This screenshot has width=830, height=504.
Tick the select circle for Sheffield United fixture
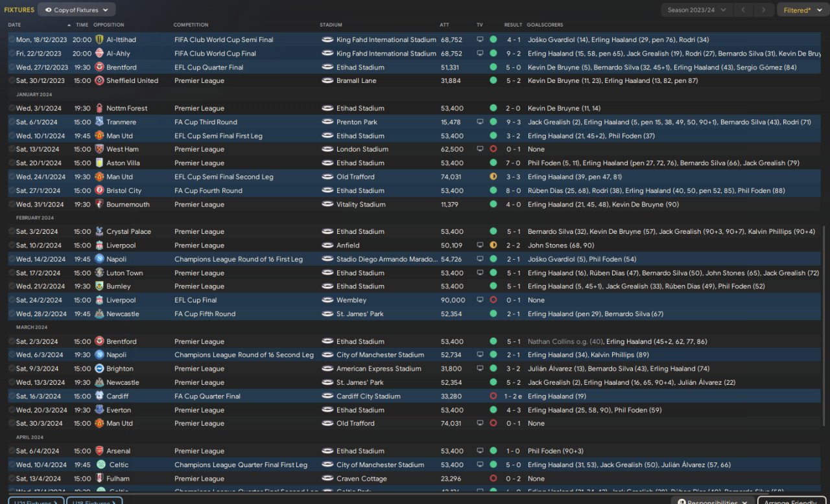12,81
